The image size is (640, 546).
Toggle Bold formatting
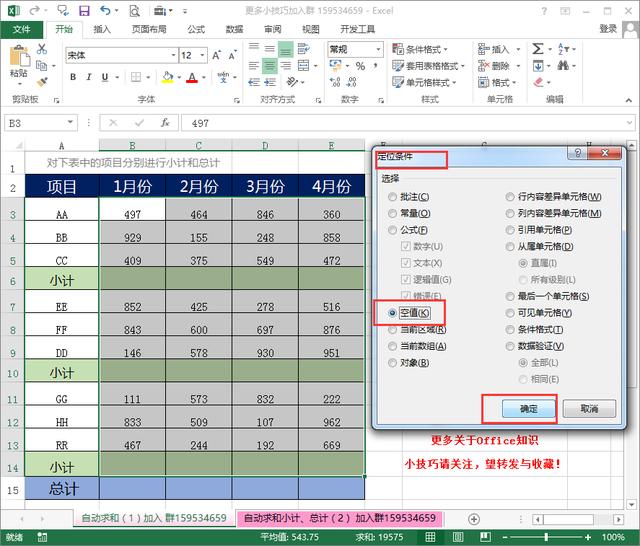73,77
